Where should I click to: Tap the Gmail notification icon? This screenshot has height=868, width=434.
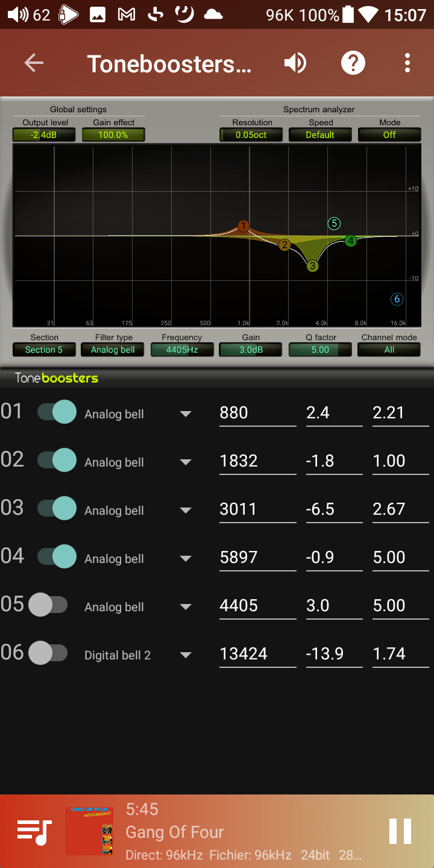[x=127, y=15]
